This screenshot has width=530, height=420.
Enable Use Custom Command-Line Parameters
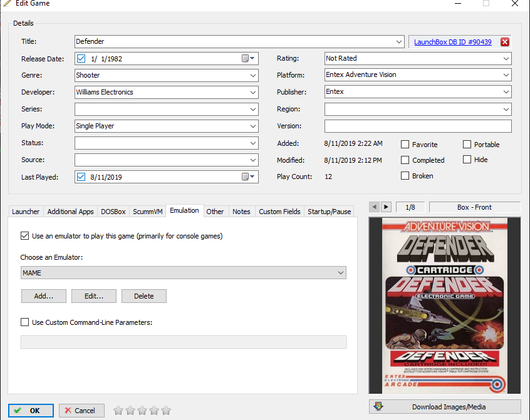(x=24, y=322)
